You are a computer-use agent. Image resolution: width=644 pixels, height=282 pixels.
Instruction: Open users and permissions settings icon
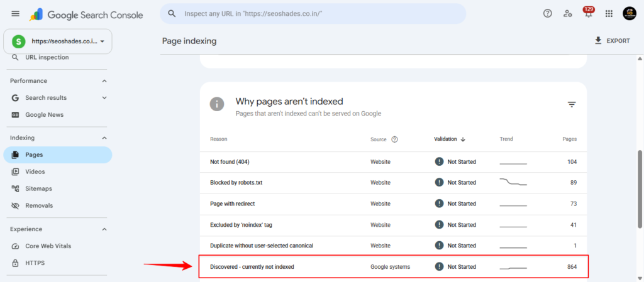tap(568, 14)
